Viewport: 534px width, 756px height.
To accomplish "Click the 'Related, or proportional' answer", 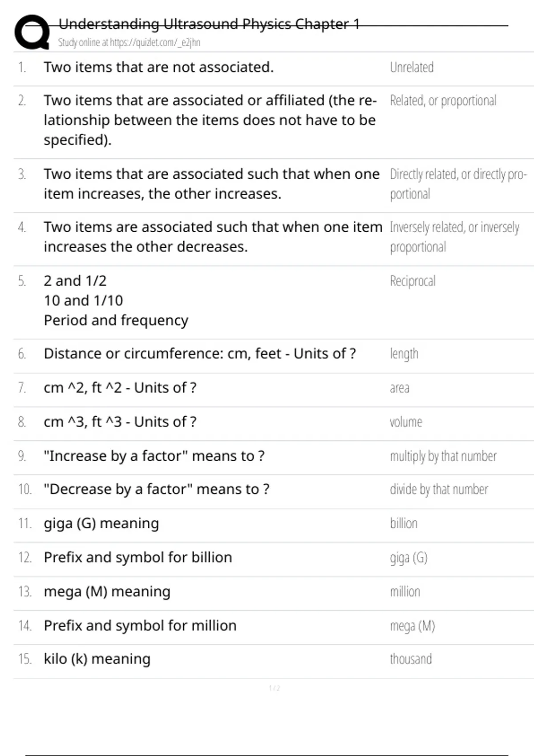I will pyautogui.click(x=443, y=101).
